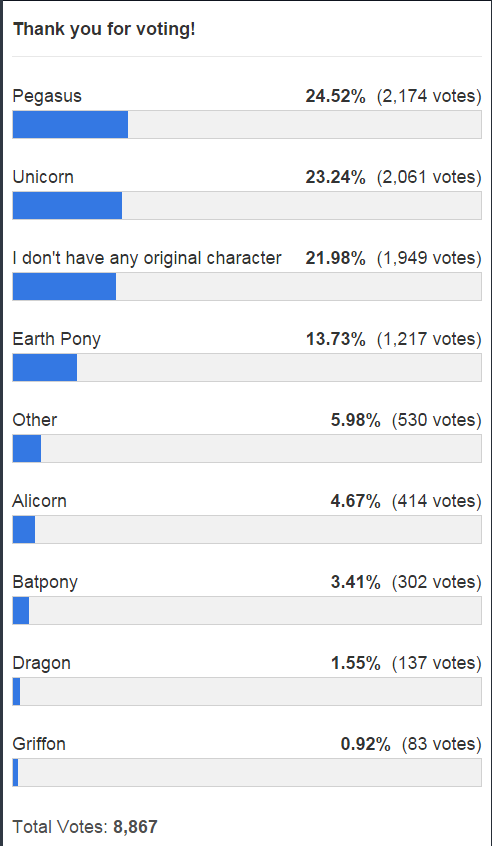The image size is (492, 846).
Task: Click the Alicorn option label
Action: tap(40, 501)
